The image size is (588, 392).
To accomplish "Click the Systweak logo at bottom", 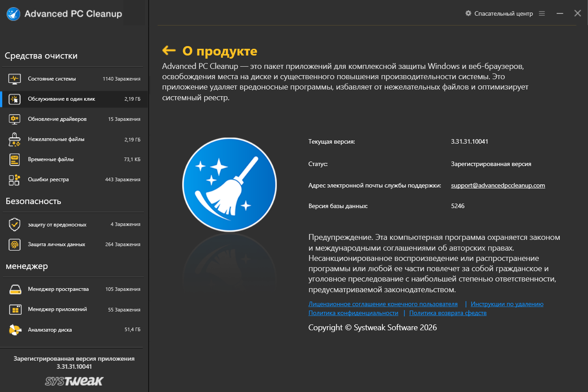I will 74,381.
